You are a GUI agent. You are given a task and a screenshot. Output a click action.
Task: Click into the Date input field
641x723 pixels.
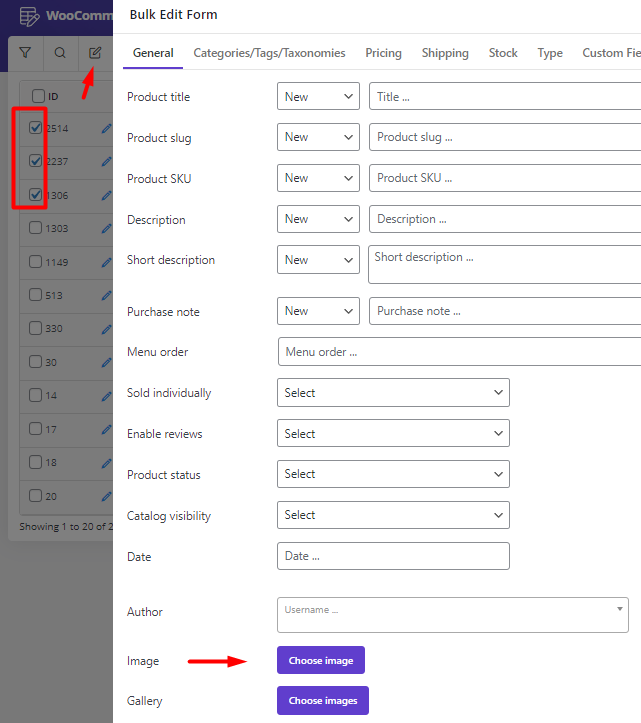pos(393,556)
